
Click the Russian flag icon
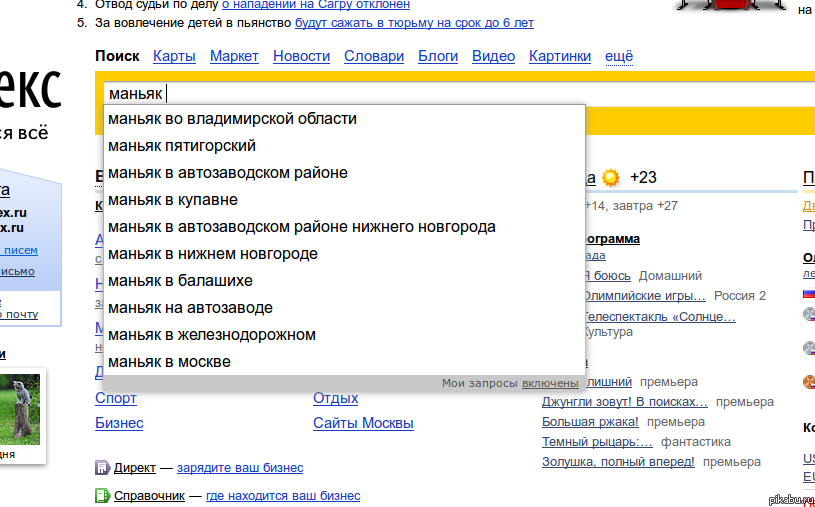click(808, 294)
